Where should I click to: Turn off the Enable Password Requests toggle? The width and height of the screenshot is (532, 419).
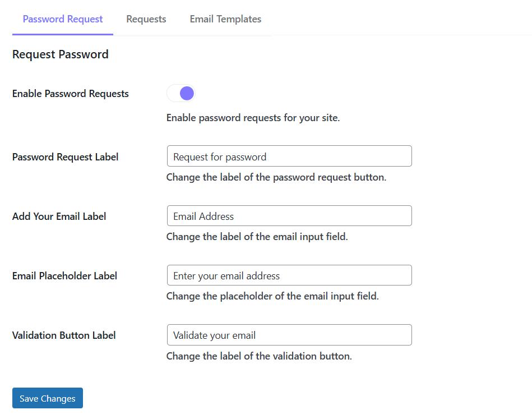click(x=181, y=93)
